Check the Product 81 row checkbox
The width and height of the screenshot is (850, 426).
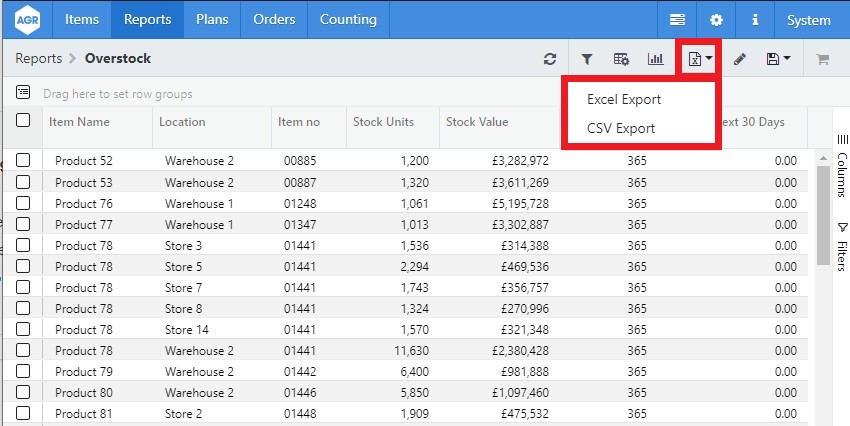point(23,414)
